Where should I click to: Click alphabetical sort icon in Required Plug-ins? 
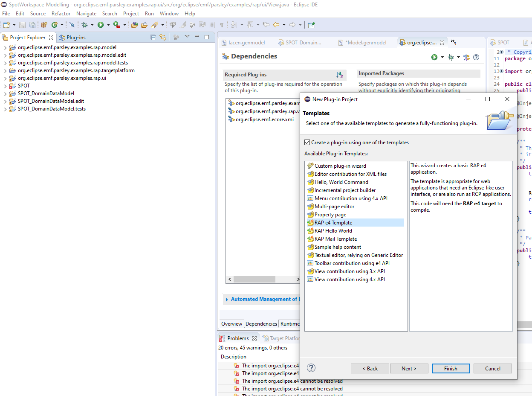tap(340, 75)
